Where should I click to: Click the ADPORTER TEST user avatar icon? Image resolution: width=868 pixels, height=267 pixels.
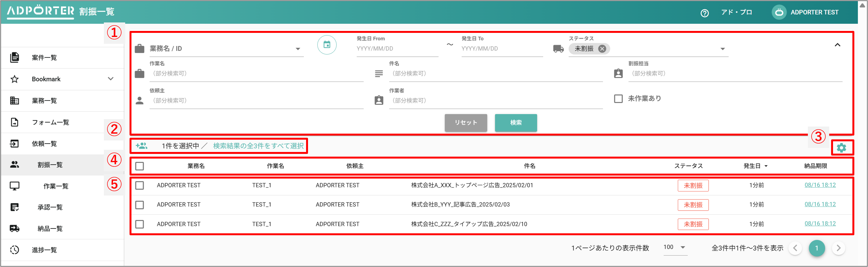coord(779,13)
